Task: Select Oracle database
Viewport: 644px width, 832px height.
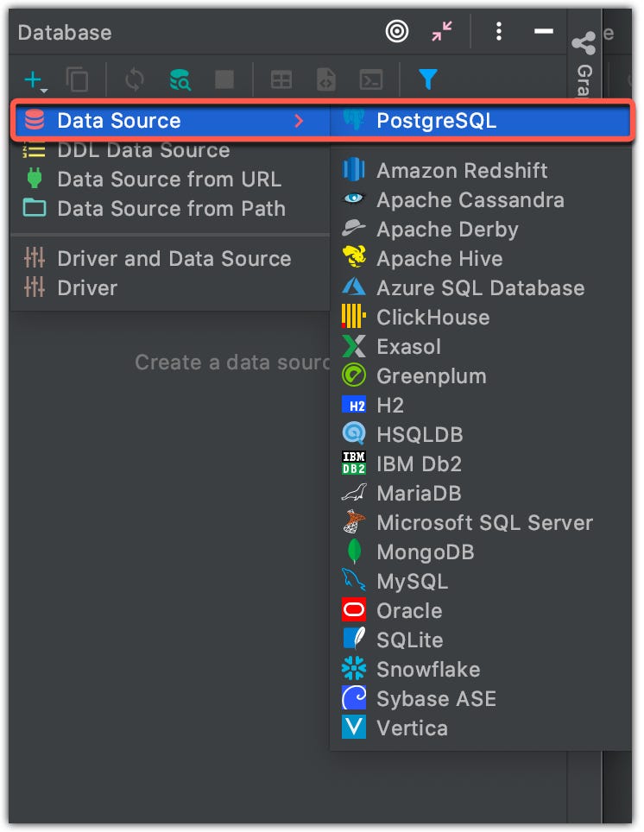Action: click(x=480, y=611)
